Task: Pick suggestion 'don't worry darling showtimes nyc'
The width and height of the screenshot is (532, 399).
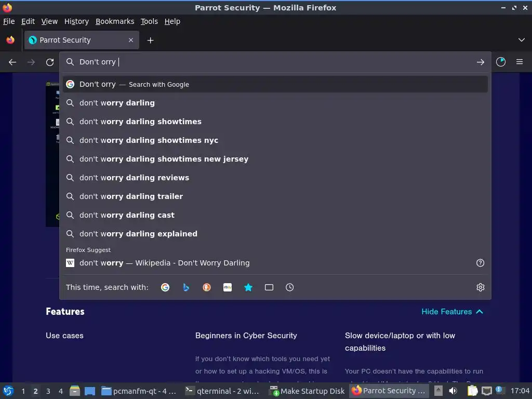Action: tap(275, 140)
